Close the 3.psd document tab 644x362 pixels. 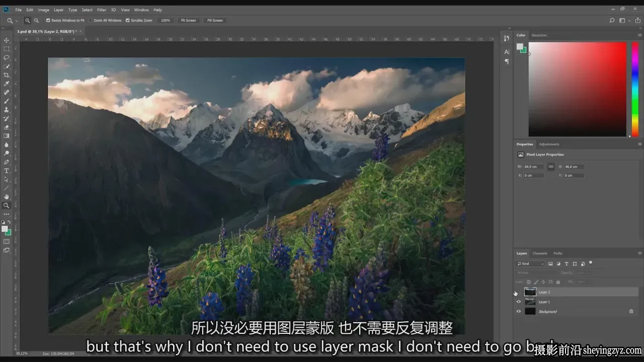pos(80,31)
